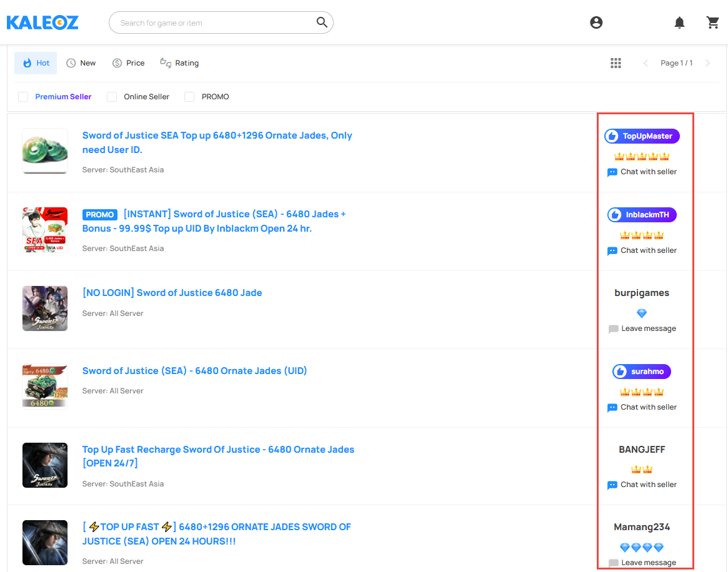Click the 'Page 1 / 1' indicator text

pos(677,63)
